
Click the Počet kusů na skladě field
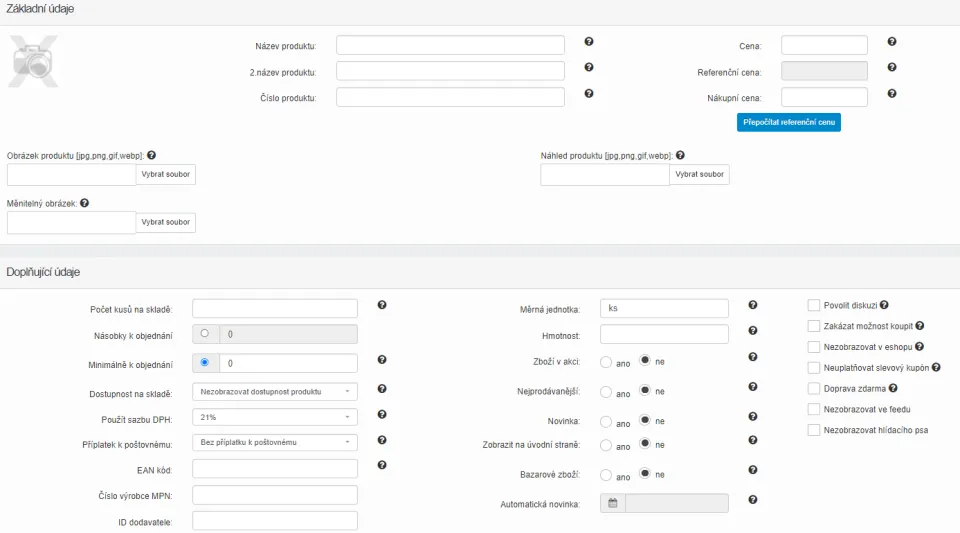pos(275,308)
